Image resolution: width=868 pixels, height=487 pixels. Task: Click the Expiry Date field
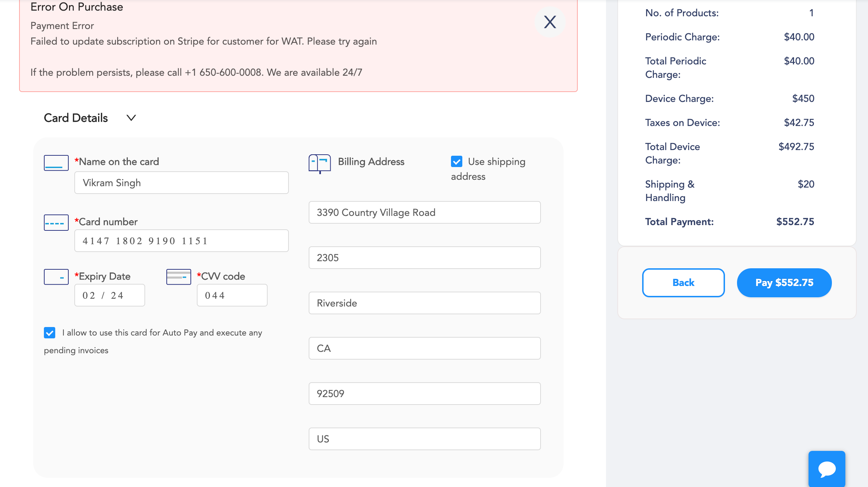tap(109, 295)
